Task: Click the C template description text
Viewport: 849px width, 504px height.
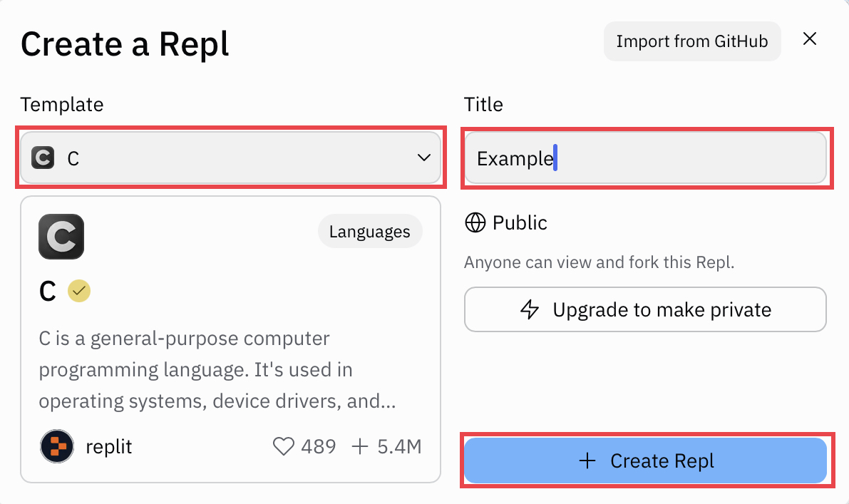Action: [x=217, y=370]
